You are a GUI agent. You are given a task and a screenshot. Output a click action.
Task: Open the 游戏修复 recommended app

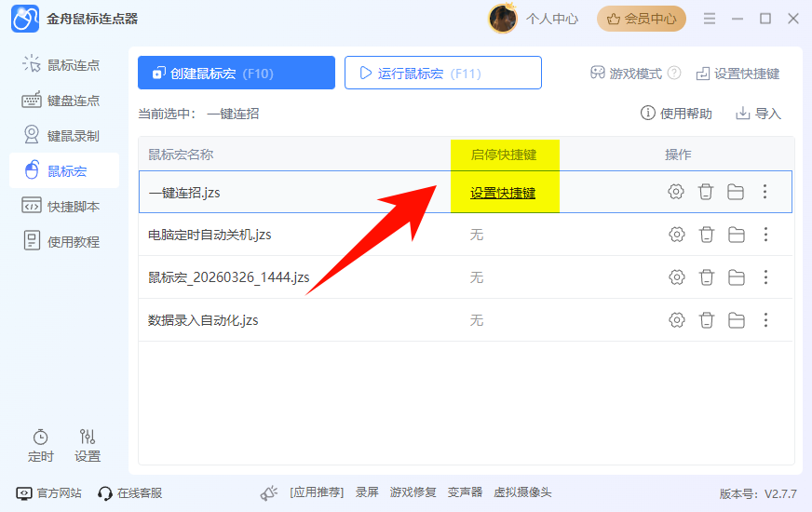pos(413,492)
